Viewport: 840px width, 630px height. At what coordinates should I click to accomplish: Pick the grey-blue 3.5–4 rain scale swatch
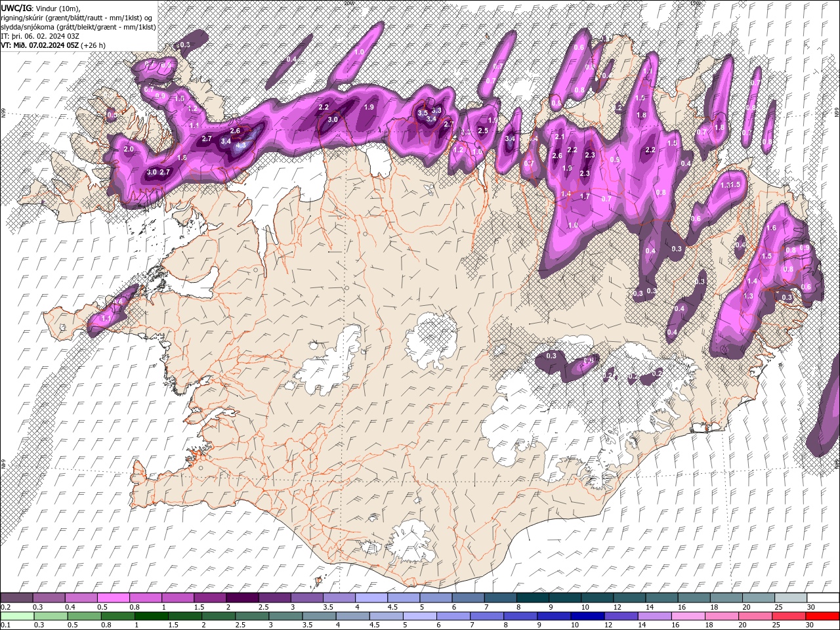point(319,616)
